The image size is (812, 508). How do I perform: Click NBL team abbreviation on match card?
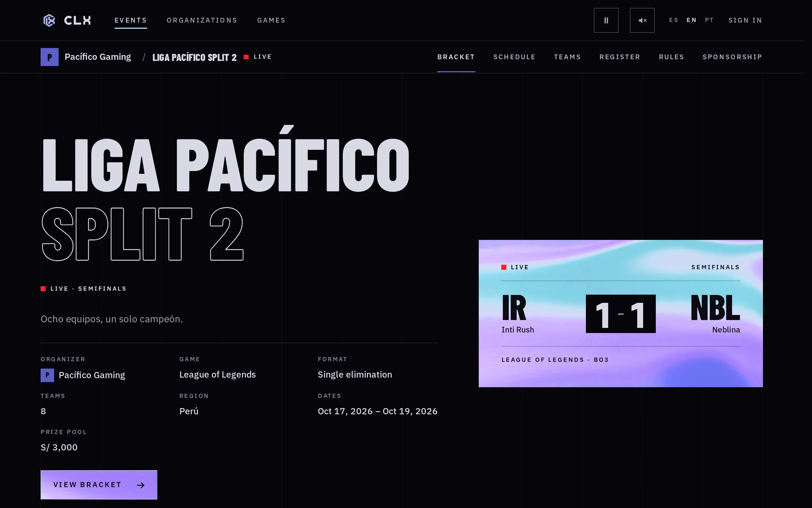(x=715, y=307)
